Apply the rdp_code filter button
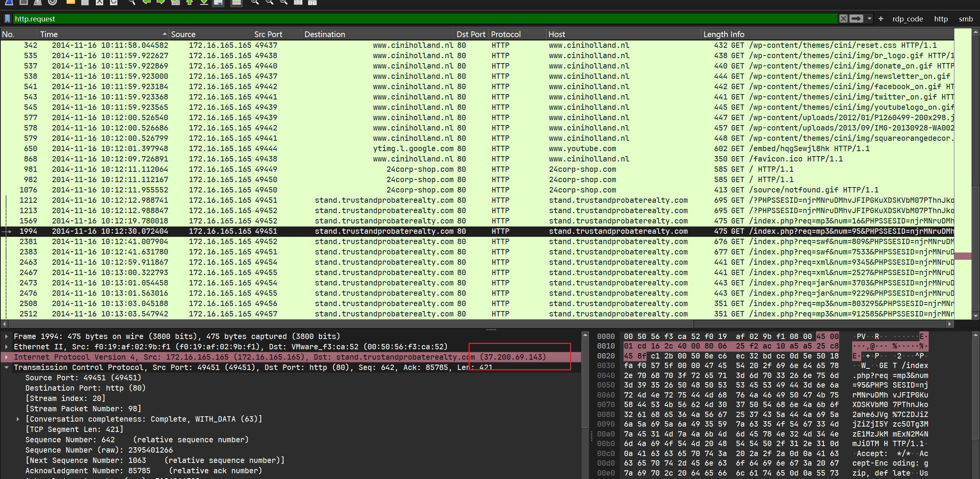Viewport: 980px width, 479px height. (x=907, y=19)
